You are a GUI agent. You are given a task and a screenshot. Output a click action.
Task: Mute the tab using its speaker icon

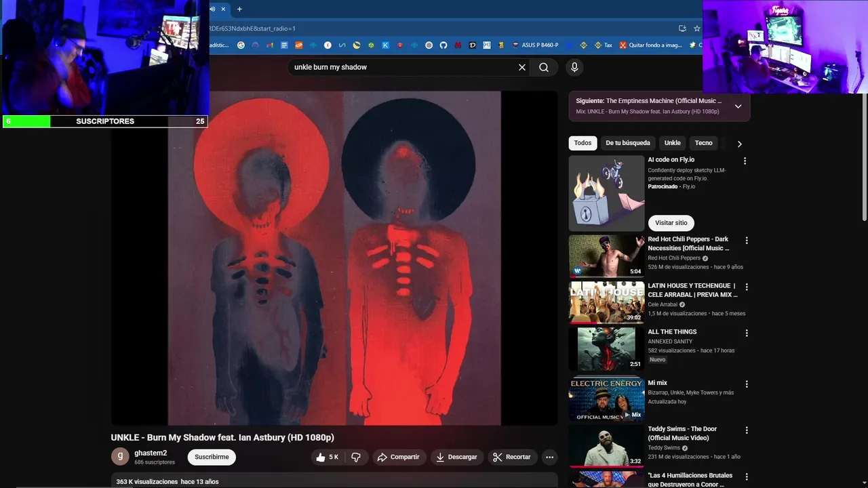coord(212,9)
